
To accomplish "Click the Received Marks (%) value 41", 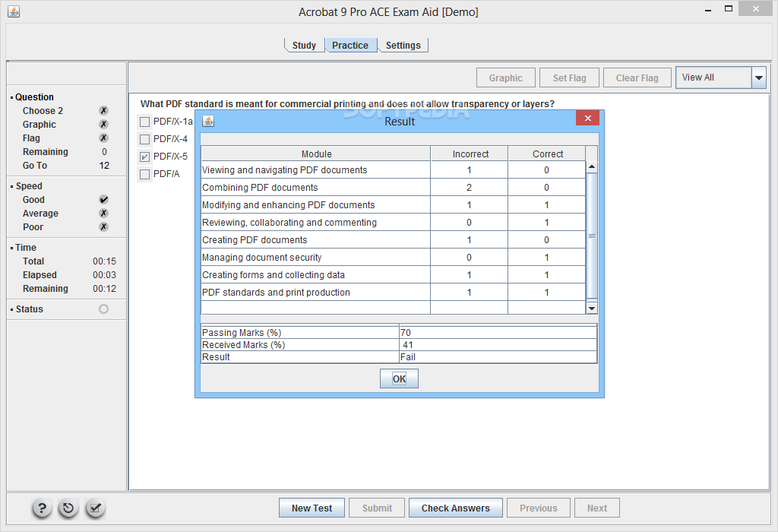I will tap(498, 344).
